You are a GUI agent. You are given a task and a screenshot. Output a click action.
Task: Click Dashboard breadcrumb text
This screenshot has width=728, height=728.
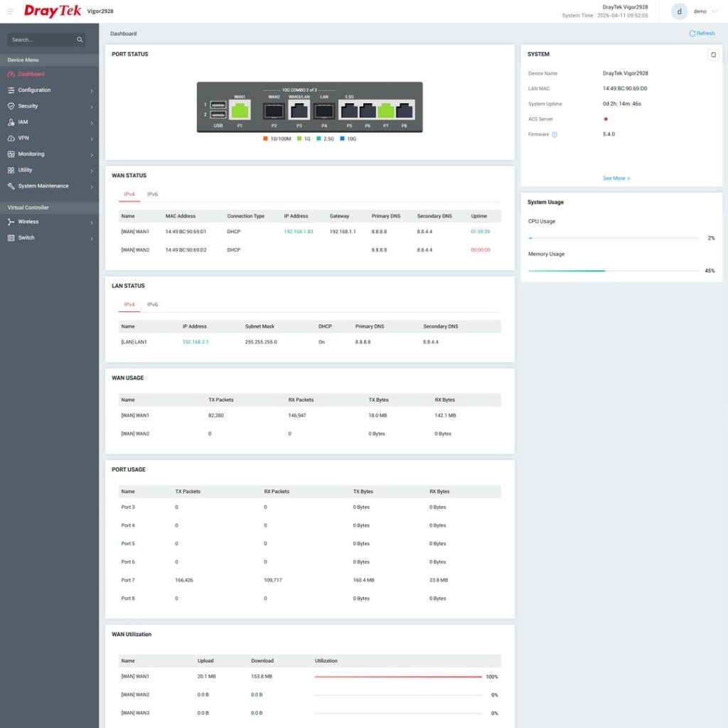(x=124, y=34)
